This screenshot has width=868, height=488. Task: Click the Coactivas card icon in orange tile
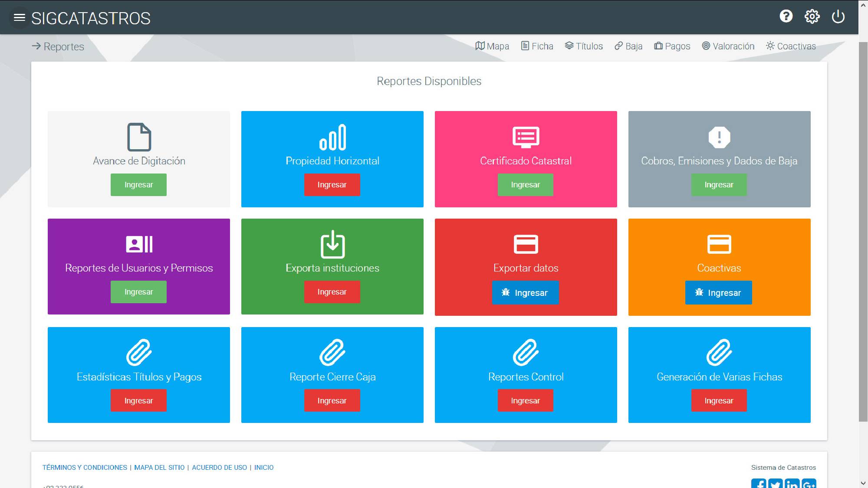tap(719, 244)
